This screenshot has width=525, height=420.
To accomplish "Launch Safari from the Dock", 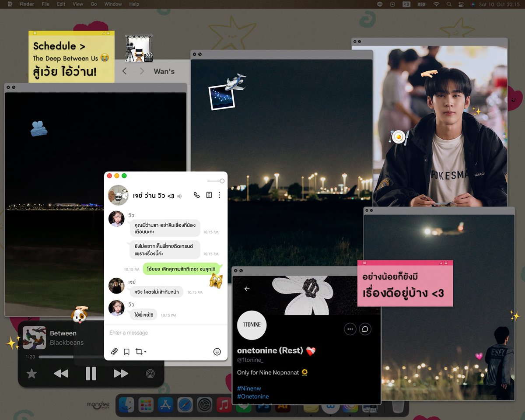I will tap(185, 405).
